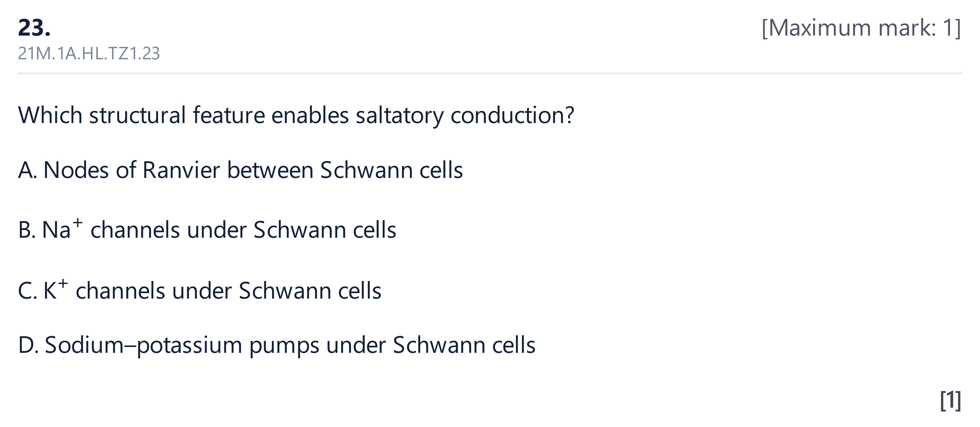Select answer B Na+ channels under Schwann cells
This screenshot has height=427, width=980.
[207, 229]
